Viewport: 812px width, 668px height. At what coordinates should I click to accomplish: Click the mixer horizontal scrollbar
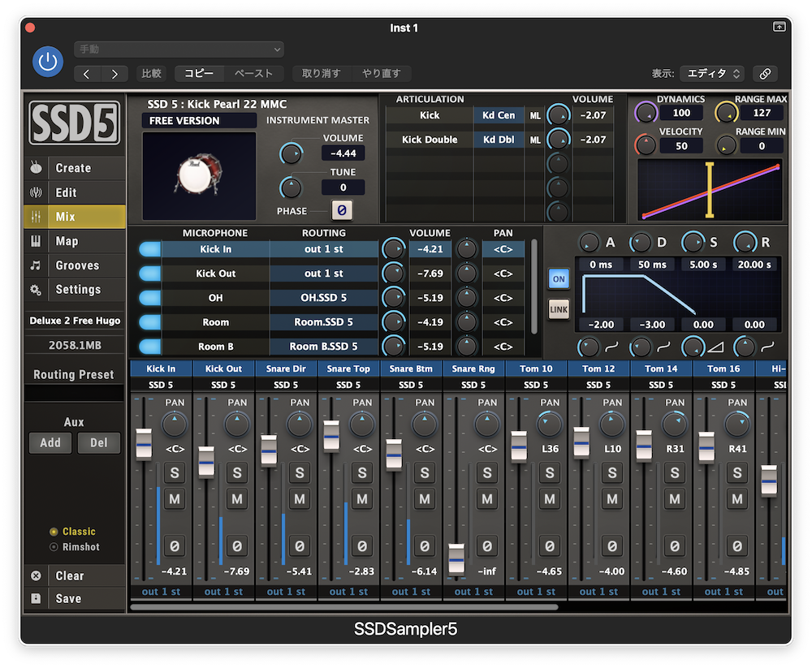(x=344, y=607)
